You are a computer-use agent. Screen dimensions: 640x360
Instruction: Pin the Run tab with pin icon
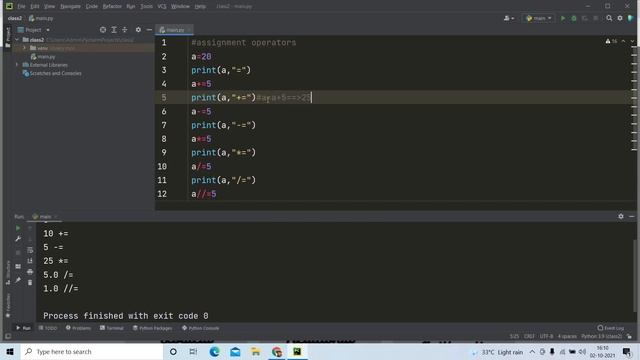coord(18,280)
